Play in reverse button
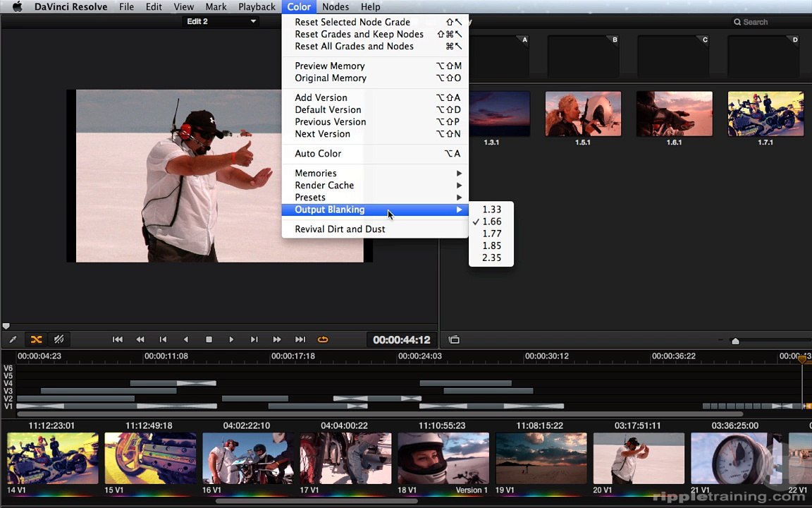812x508 pixels. [186, 339]
